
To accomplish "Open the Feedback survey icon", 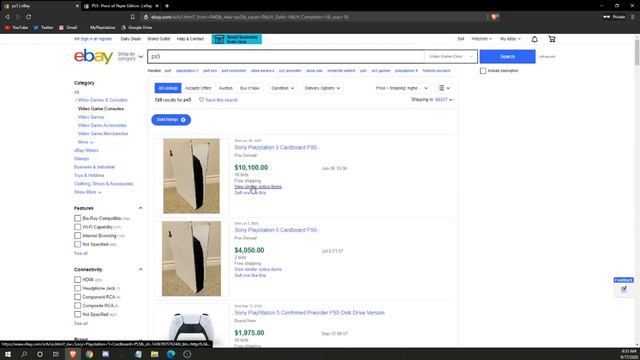I will pos(624,289).
